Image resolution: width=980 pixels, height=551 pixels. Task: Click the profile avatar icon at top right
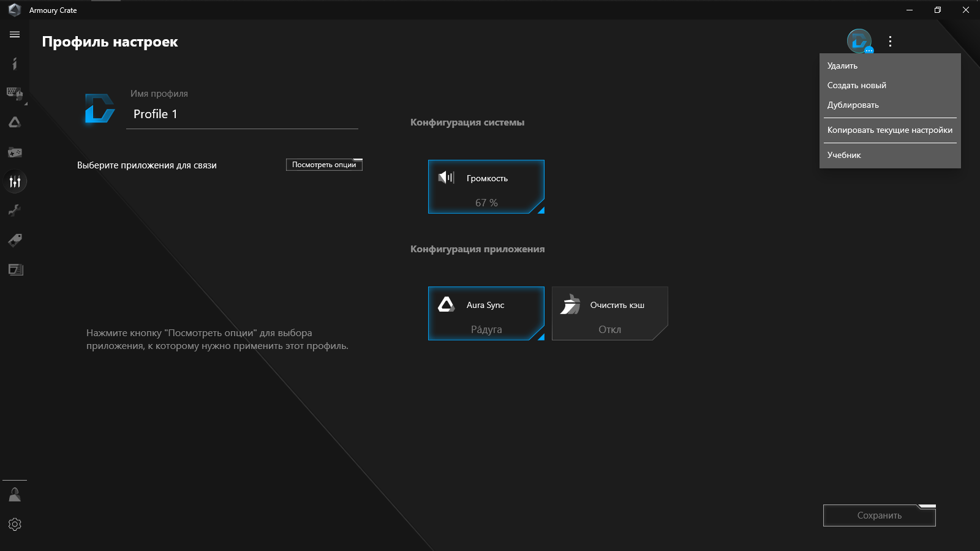(x=859, y=41)
